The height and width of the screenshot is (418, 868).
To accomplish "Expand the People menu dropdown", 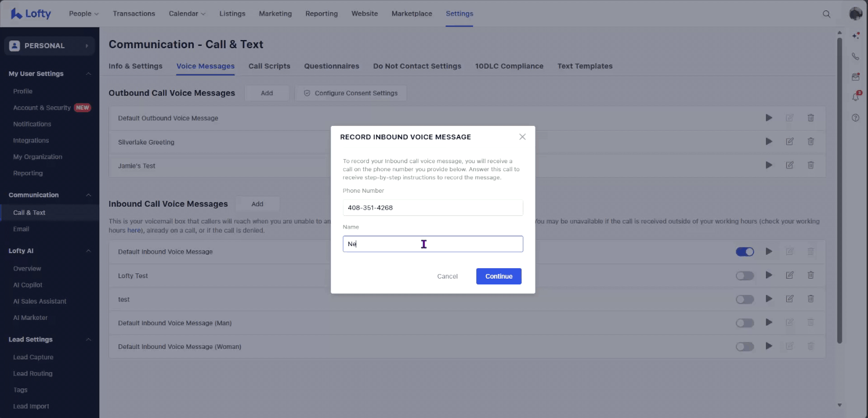I will 84,14.
